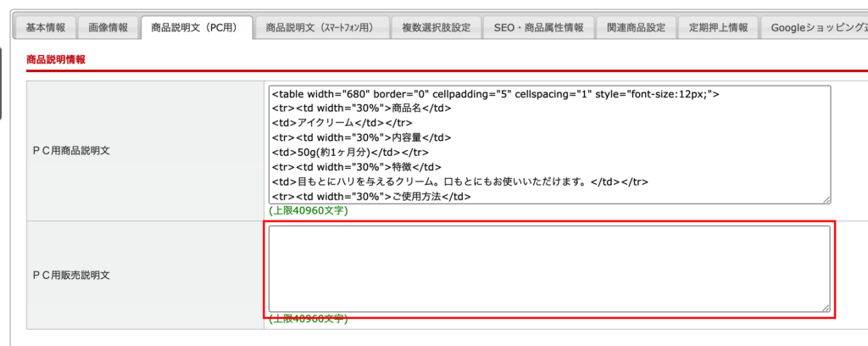This screenshot has width=868, height=346.
Task: Click the 商品説明情報 section heading
Action: (x=56, y=60)
